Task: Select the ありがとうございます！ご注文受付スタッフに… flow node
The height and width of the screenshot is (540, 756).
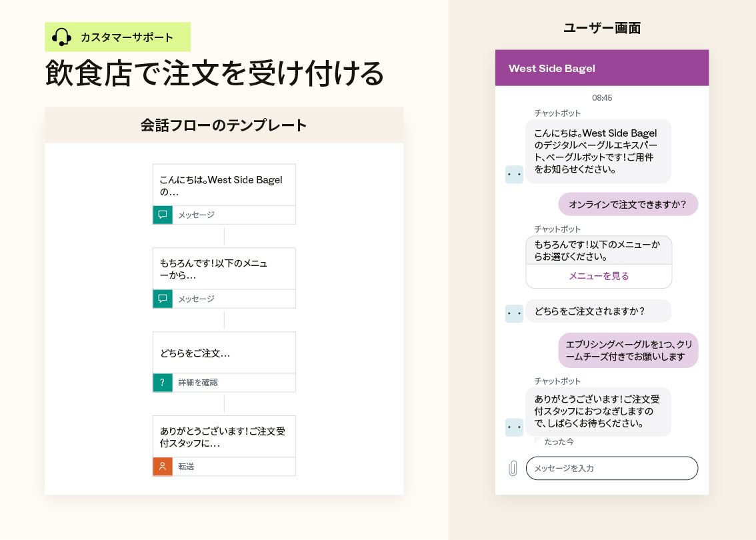Action: click(x=224, y=437)
